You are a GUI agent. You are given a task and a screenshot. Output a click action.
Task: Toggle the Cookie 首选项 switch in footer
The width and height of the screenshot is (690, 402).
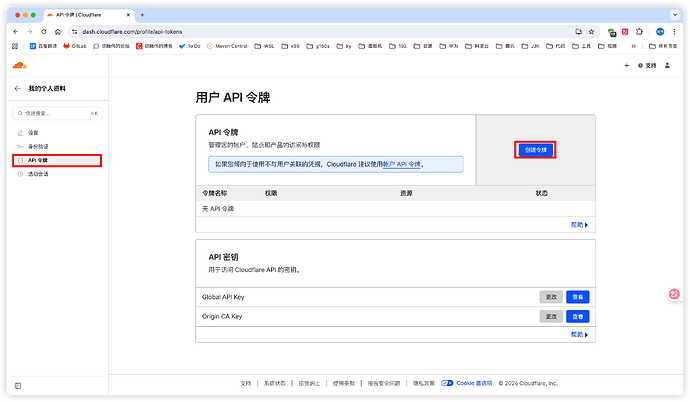(449, 383)
